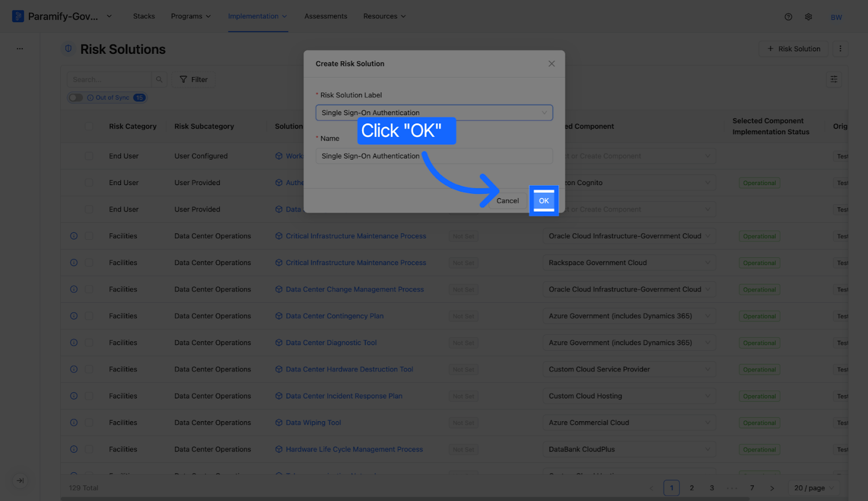Click info icon for Data Center Incident Response Plan row
This screenshot has height=501, width=868.
[74, 396]
